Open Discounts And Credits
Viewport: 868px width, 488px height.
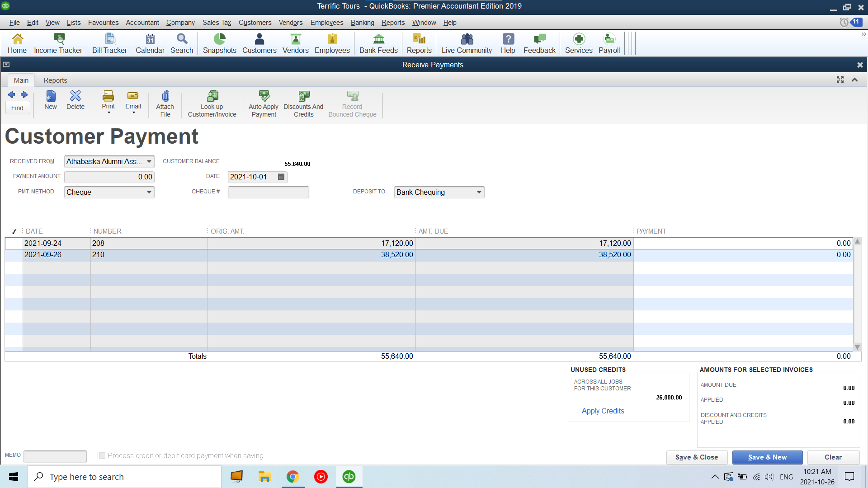point(303,103)
